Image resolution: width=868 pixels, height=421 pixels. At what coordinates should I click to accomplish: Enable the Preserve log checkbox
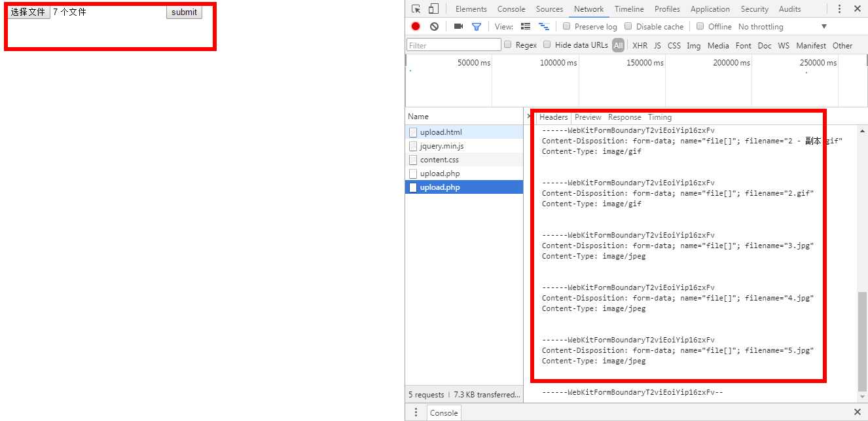(x=567, y=27)
